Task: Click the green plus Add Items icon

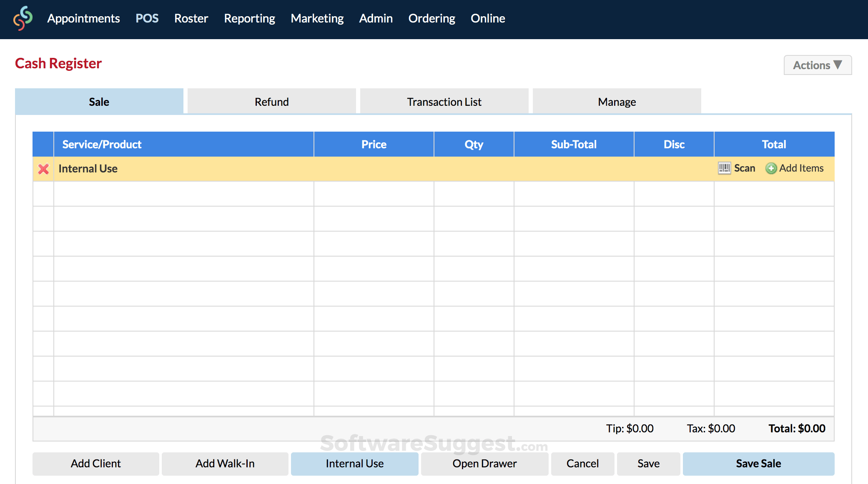Action: [771, 168]
